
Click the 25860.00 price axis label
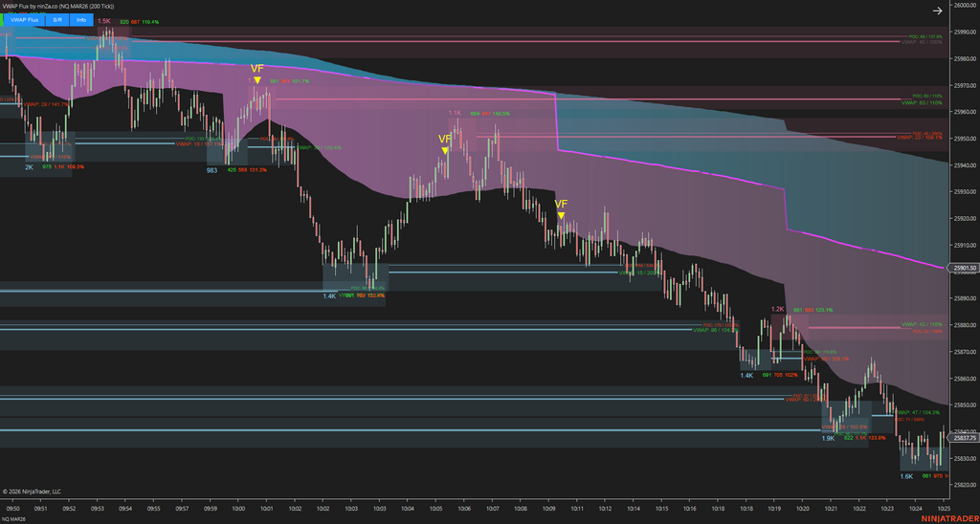(x=966, y=379)
